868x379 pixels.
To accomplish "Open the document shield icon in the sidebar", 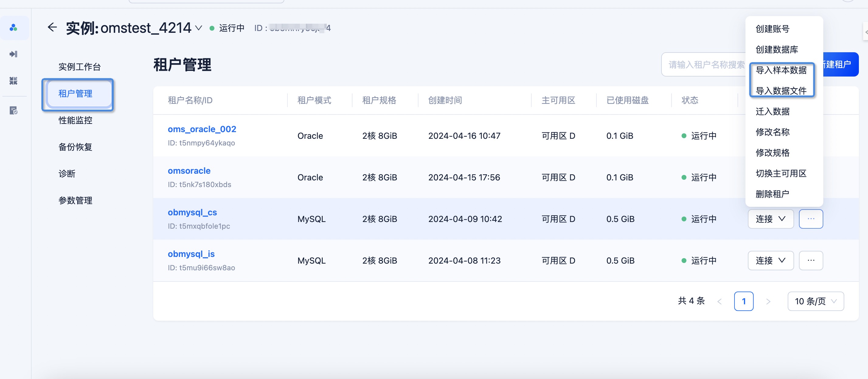I will 13,111.
